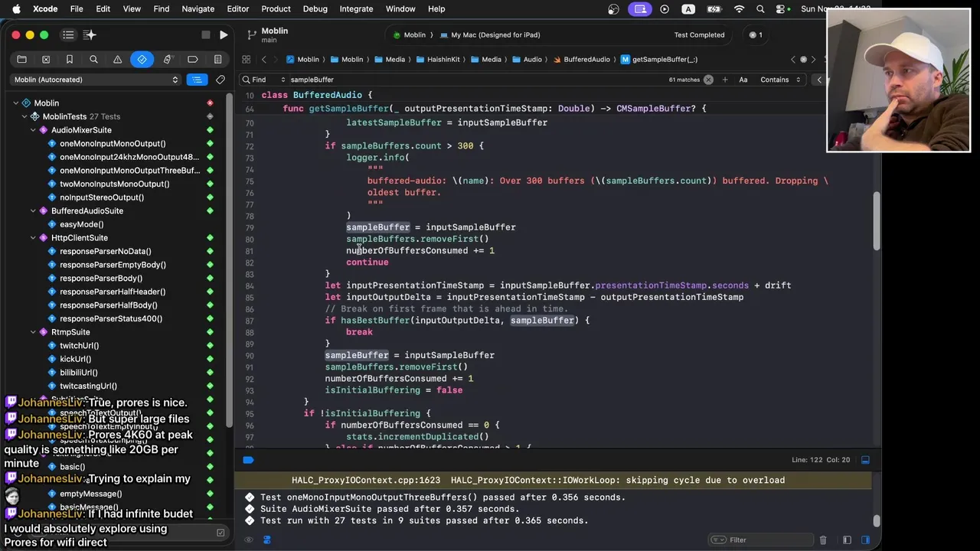Screen dimensions: 980x551
Task: Open the Issue navigator warning icon
Action: coord(117,60)
